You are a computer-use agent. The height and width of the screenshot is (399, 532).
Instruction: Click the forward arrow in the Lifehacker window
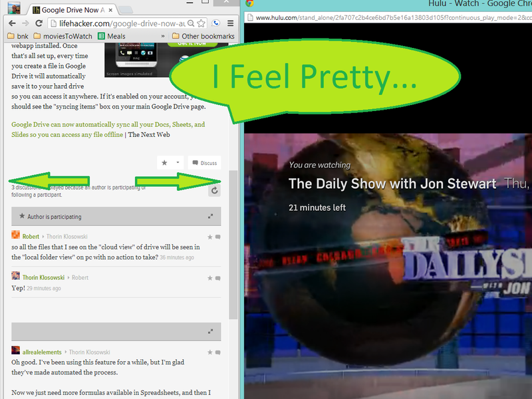[25, 23]
